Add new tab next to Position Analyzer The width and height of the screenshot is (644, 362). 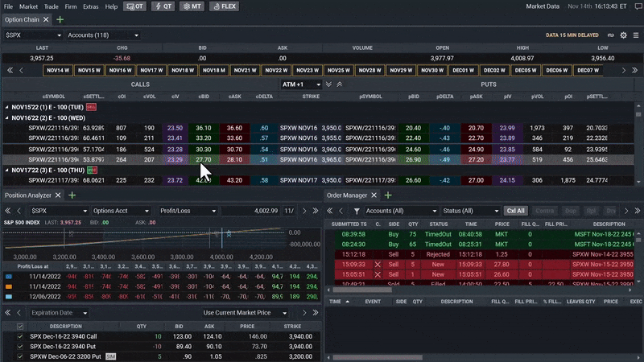[x=72, y=195]
